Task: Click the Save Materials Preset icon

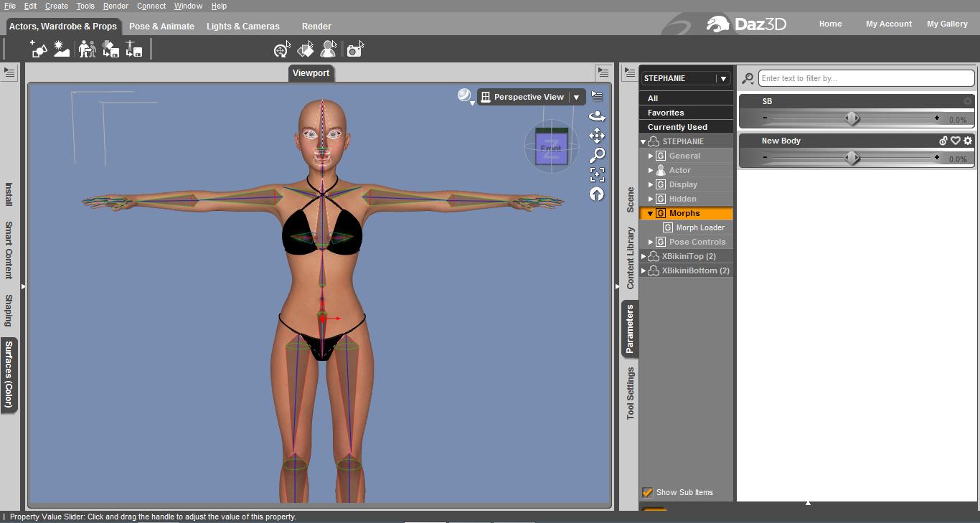Action: click(x=110, y=49)
